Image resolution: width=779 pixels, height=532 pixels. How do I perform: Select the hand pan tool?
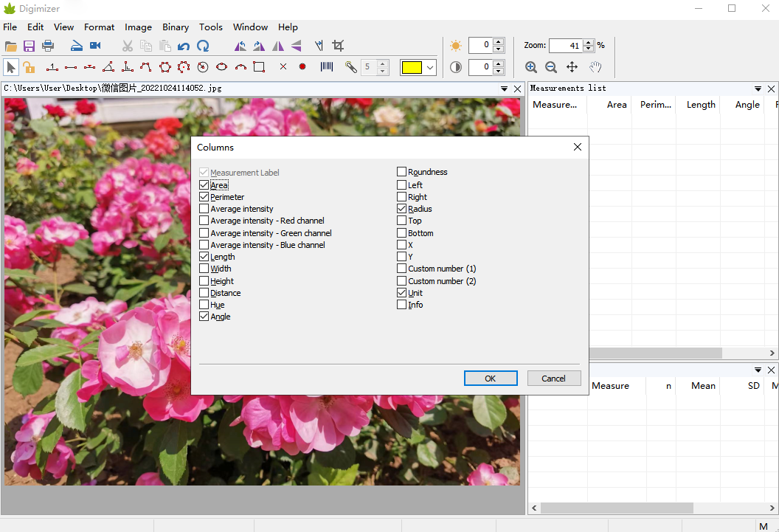[595, 67]
